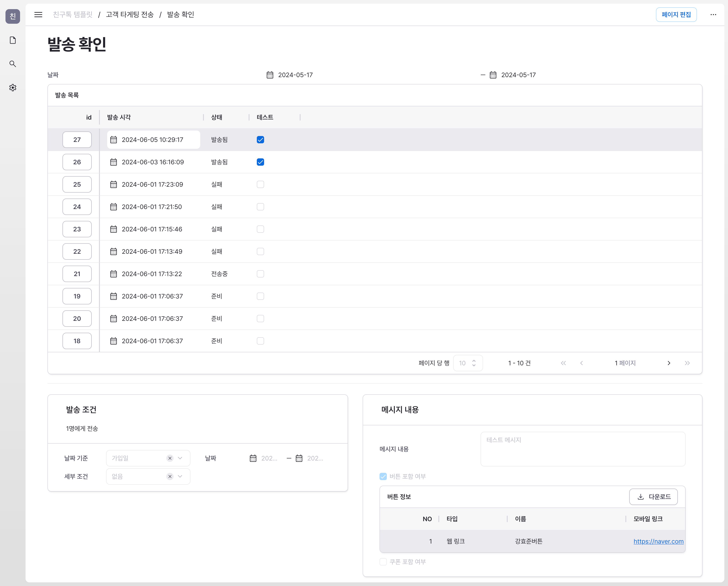Go to 친구톡 템플릿 breadcrumb

click(x=73, y=15)
